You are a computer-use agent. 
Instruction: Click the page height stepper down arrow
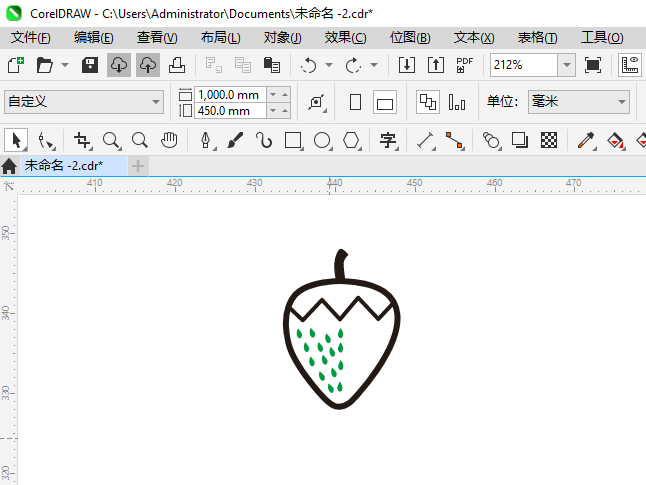point(273,111)
